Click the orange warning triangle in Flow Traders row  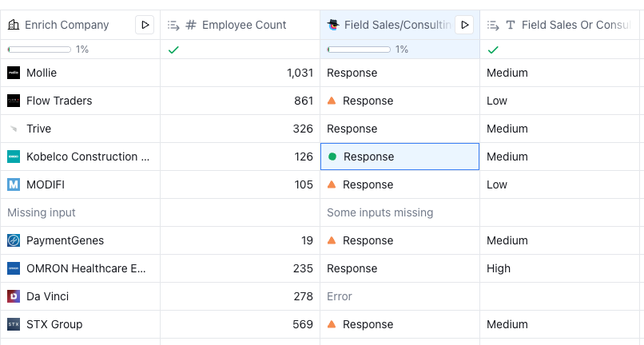pos(332,101)
